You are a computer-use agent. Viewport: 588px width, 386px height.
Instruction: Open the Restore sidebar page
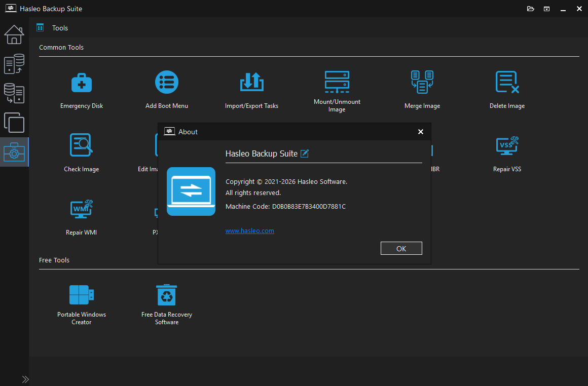coord(14,93)
